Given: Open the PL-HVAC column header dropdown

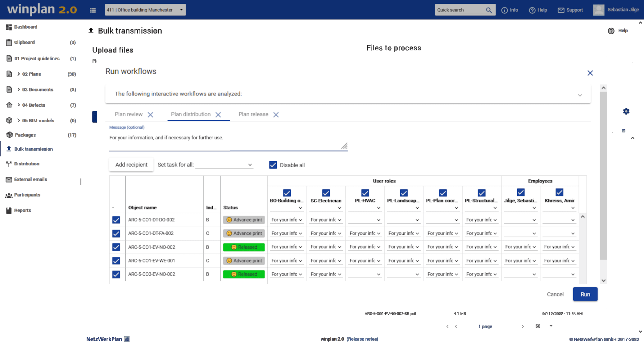Looking at the screenshot, I should pos(365,208).
